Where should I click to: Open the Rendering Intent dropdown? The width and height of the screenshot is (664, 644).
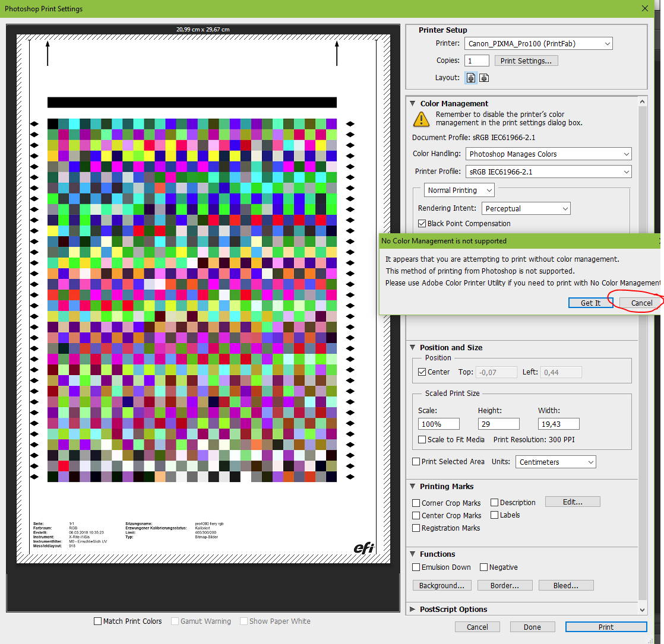pyautogui.click(x=525, y=208)
